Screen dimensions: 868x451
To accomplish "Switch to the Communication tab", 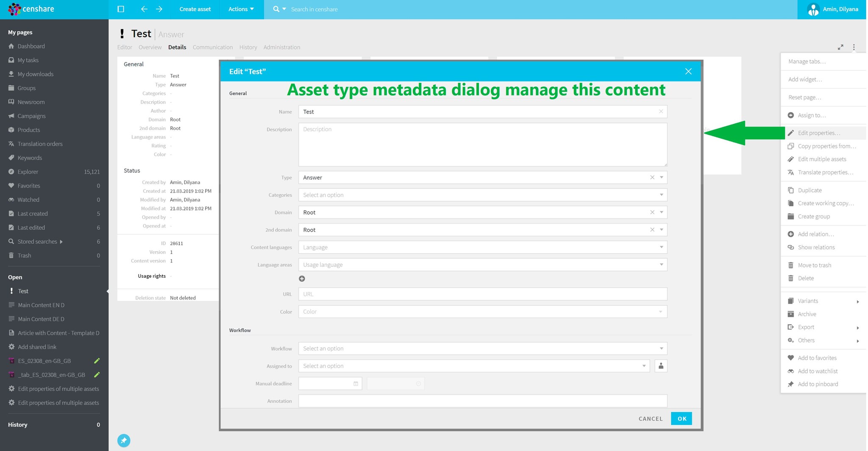I will [x=212, y=47].
